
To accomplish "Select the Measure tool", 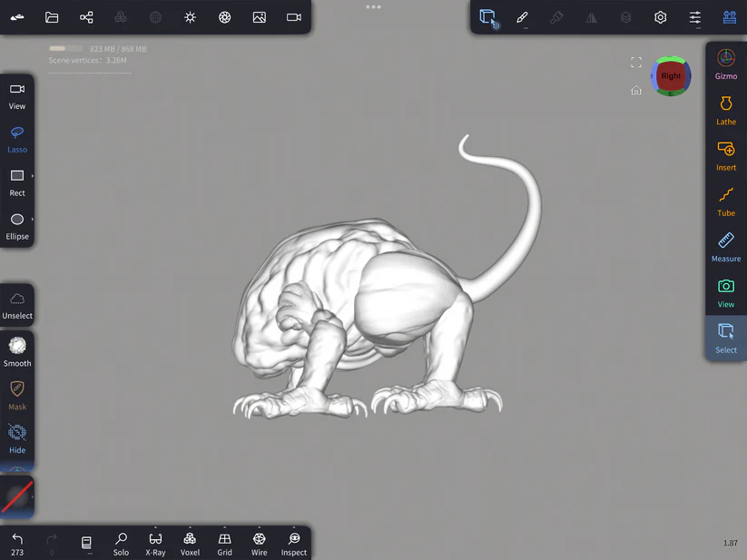I will point(726,248).
